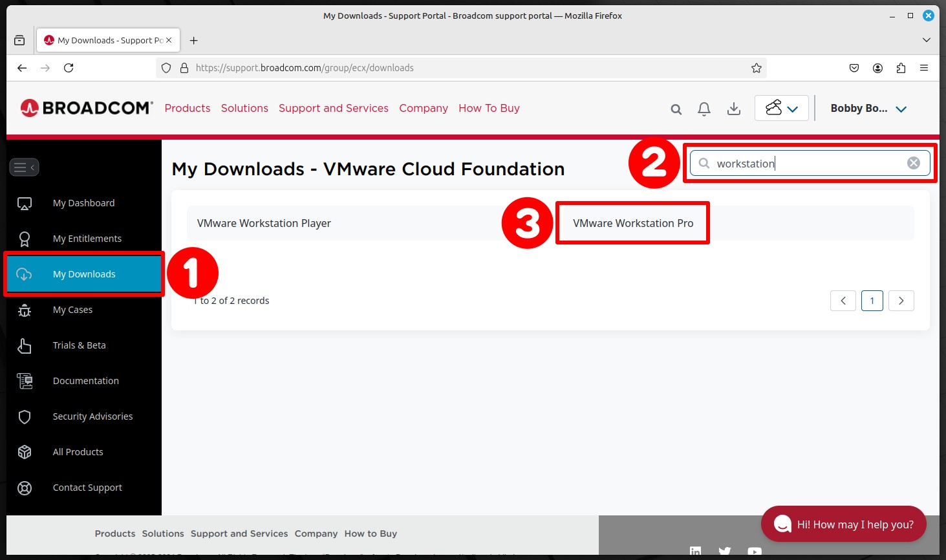Screen dimensions: 946x560
Task: Open Contact Support in sidebar
Action: point(87,488)
